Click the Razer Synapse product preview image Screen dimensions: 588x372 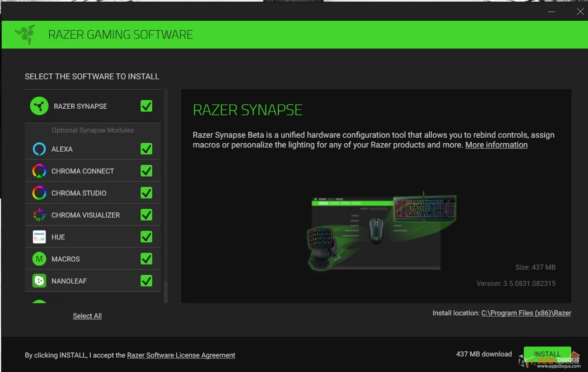coord(381,231)
